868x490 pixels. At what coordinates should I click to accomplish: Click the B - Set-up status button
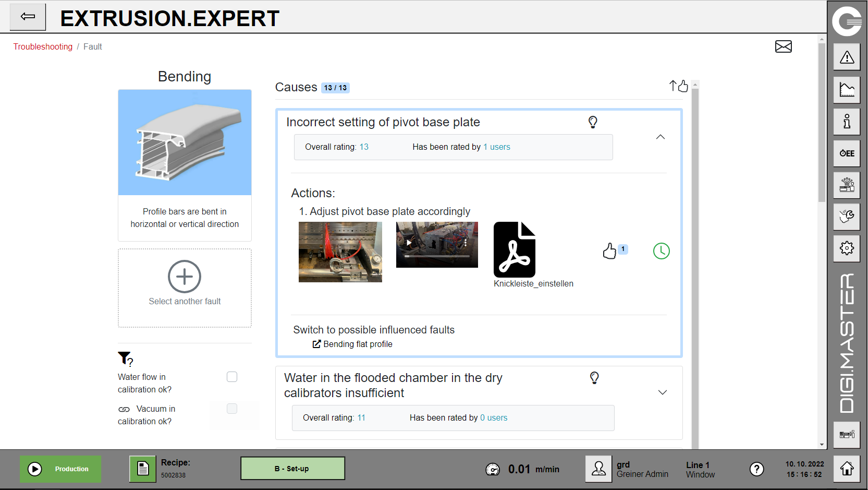point(292,469)
